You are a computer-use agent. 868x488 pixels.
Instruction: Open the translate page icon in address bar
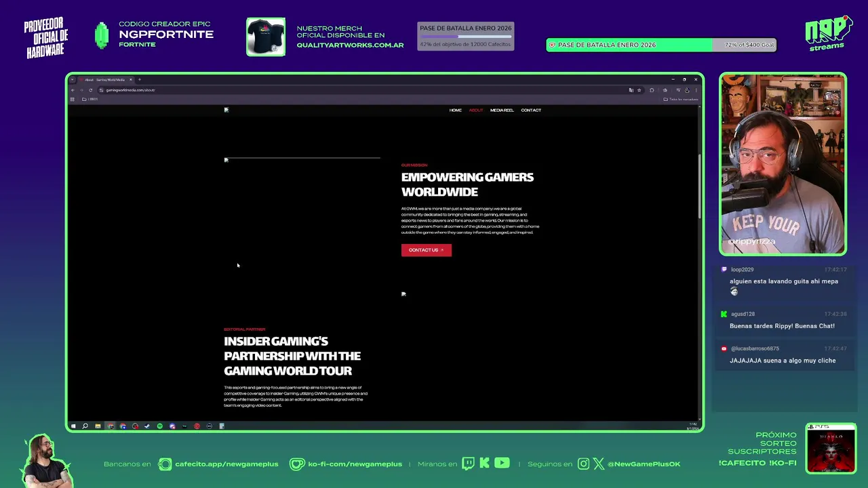tap(631, 90)
